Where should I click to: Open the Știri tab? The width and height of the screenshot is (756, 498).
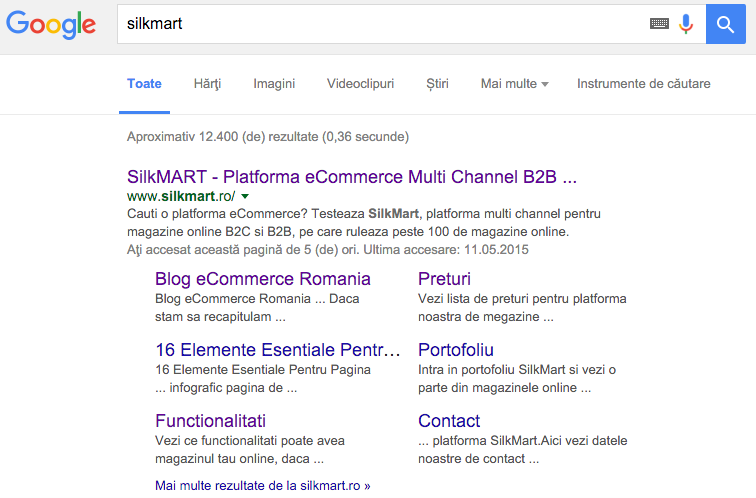[x=437, y=84]
